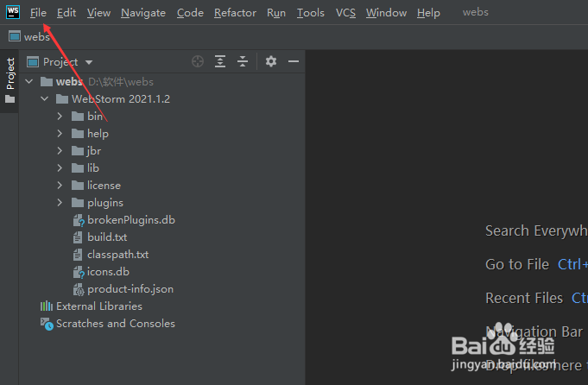Click the bin folder icon
The width and height of the screenshot is (588, 385).
(x=78, y=117)
